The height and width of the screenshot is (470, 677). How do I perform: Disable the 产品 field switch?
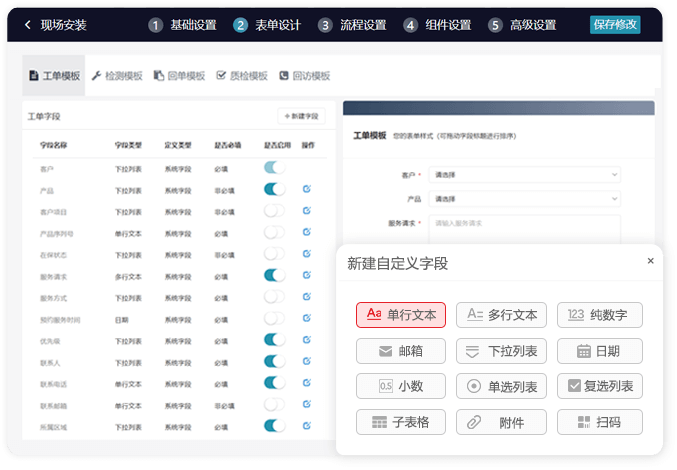[x=275, y=189]
